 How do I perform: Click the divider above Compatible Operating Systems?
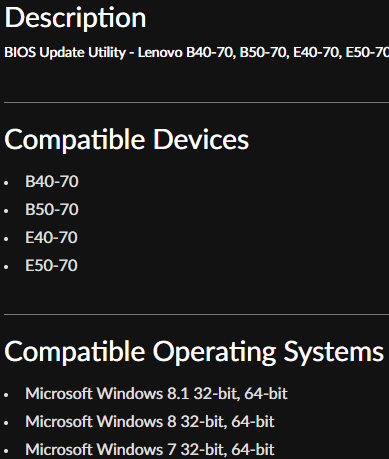(x=197, y=314)
